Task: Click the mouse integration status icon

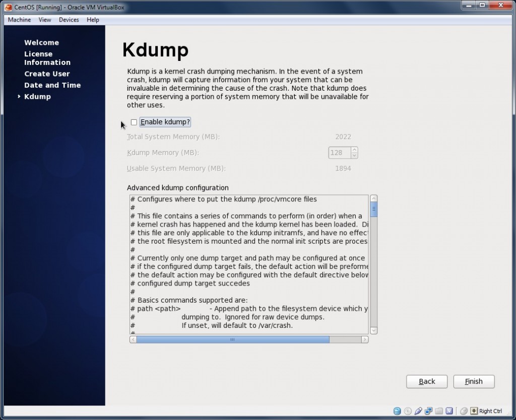Action: pos(464,411)
